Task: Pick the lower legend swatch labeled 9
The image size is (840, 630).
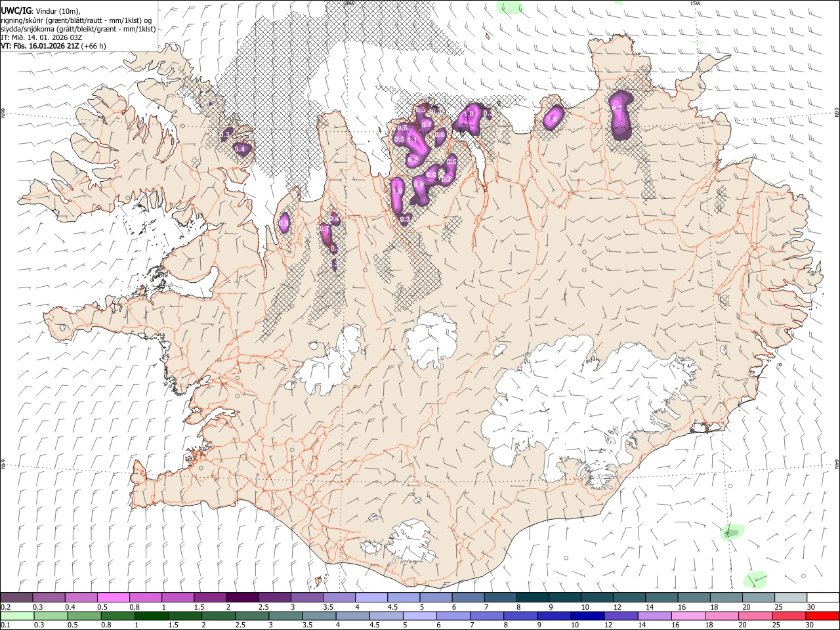Action: tap(555, 616)
